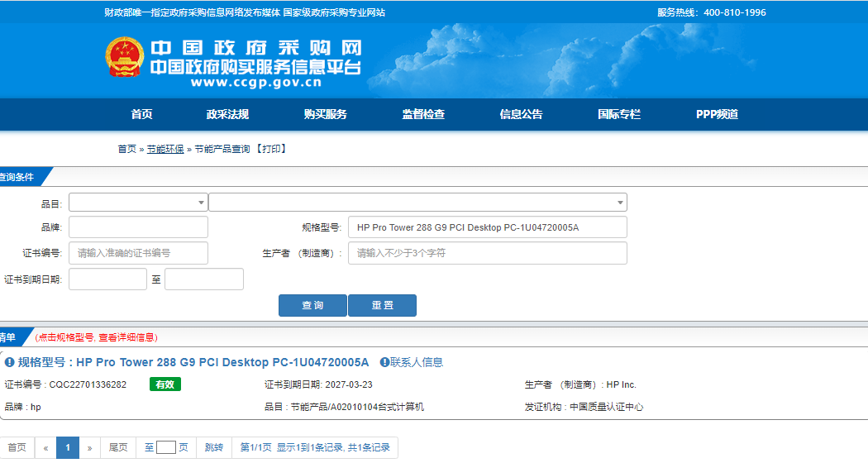Click hotline number 400-810-1996

click(x=735, y=12)
